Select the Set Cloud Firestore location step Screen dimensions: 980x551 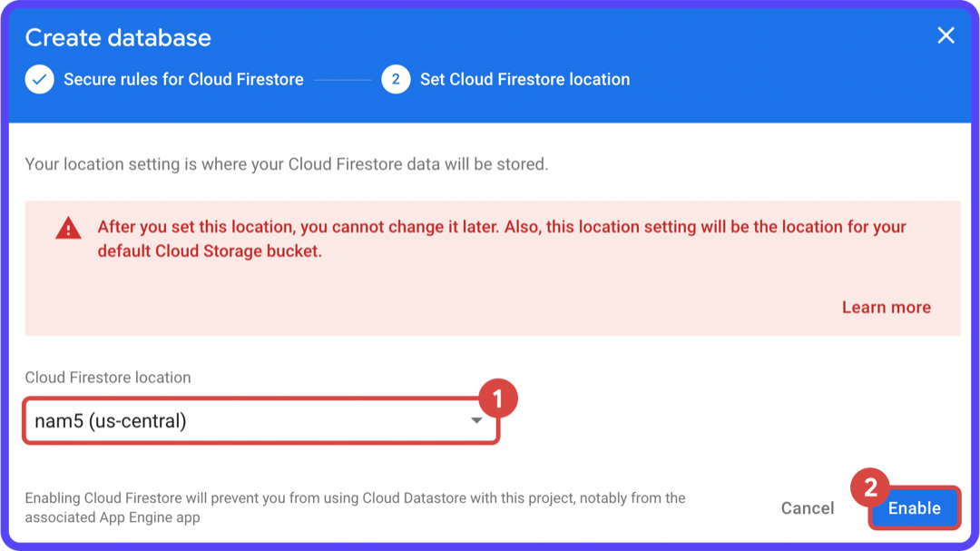tap(524, 80)
